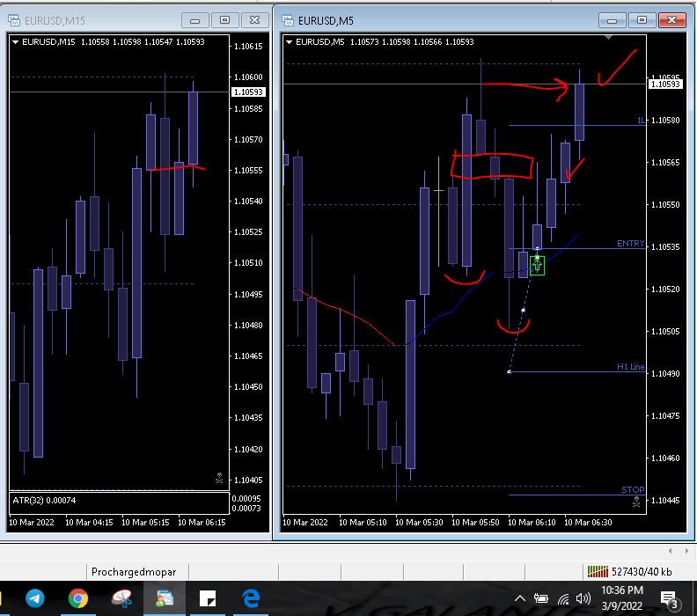Click the 1.10593 price tag in the M5 chart
Screen dimensions: 697x616
click(x=665, y=84)
